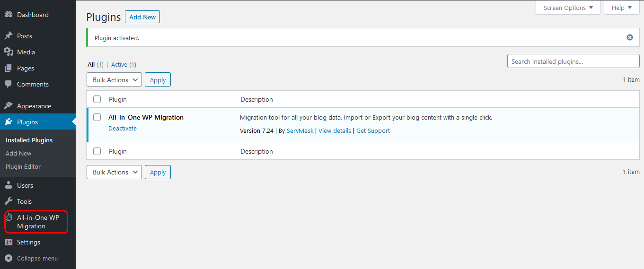Image resolution: width=644 pixels, height=269 pixels.
Task: Click the Get Support link
Action: click(x=373, y=130)
